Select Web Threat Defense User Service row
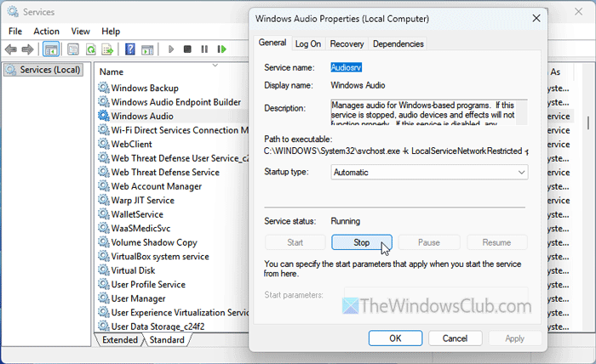This screenshot has width=596, height=364. tap(173, 158)
